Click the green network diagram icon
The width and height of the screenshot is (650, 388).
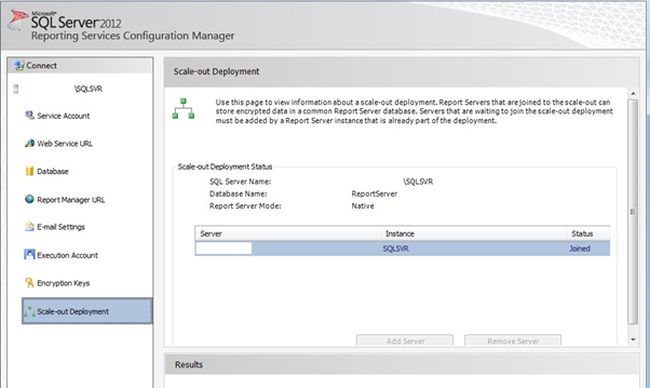pos(183,109)
